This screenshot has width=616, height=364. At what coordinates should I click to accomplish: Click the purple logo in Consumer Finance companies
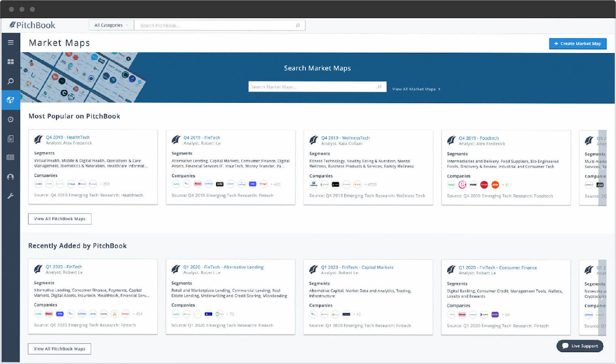495,314
